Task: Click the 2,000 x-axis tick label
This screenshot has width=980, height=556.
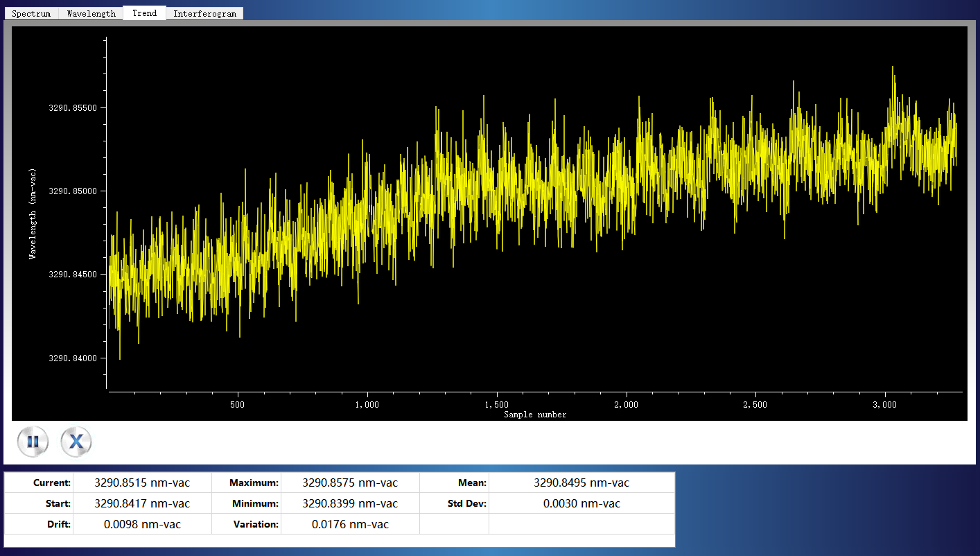Action: click(x=626, y=405)
